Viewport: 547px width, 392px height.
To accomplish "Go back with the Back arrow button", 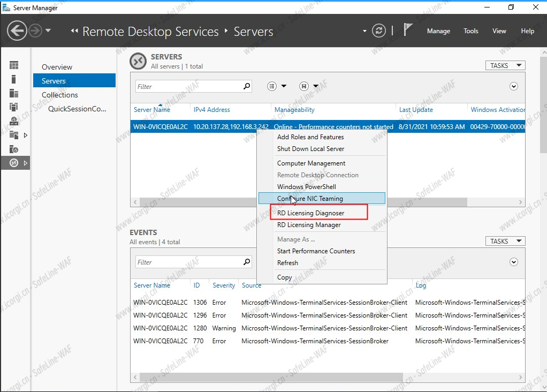I will click(x=17, y=31).
